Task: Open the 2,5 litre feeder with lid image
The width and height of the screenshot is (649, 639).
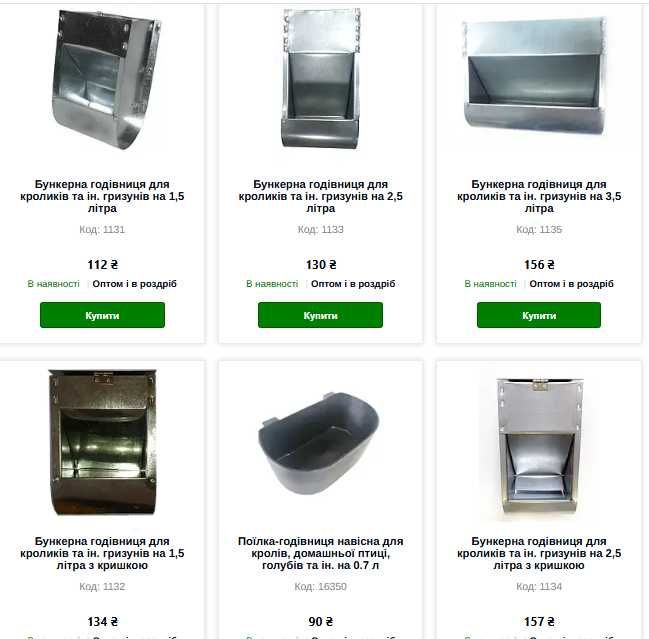Action: pyautogui.click(x=539, y=446)
